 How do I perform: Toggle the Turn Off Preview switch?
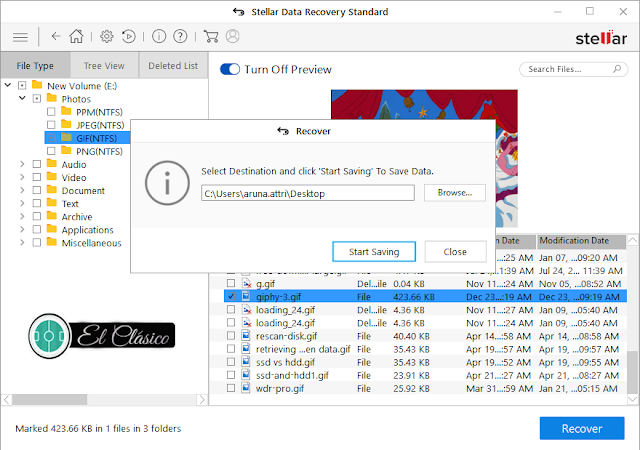coord(230,69)
